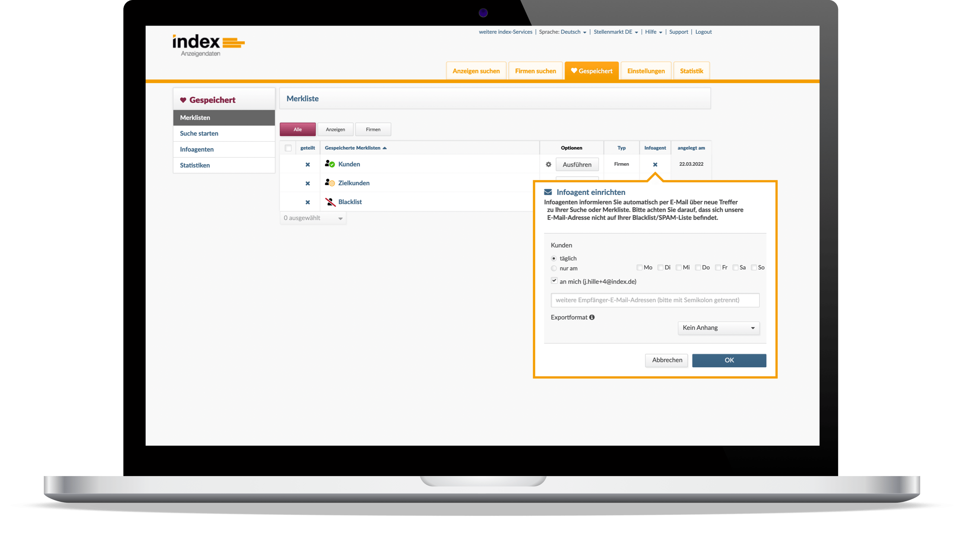Click the geteilt X icon in Zielkunden row
Image resolution: width=964 pixels, height=560 pixels.
[307, 184]
